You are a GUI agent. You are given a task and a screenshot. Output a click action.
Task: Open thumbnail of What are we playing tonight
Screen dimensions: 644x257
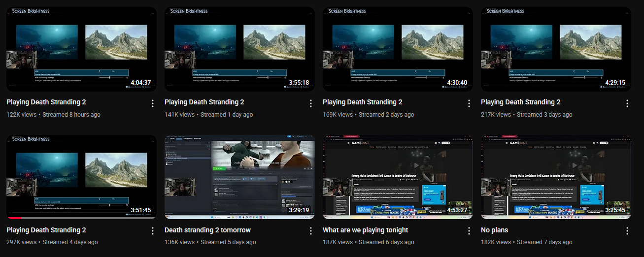pyautogui.click(x=398, y=177)
